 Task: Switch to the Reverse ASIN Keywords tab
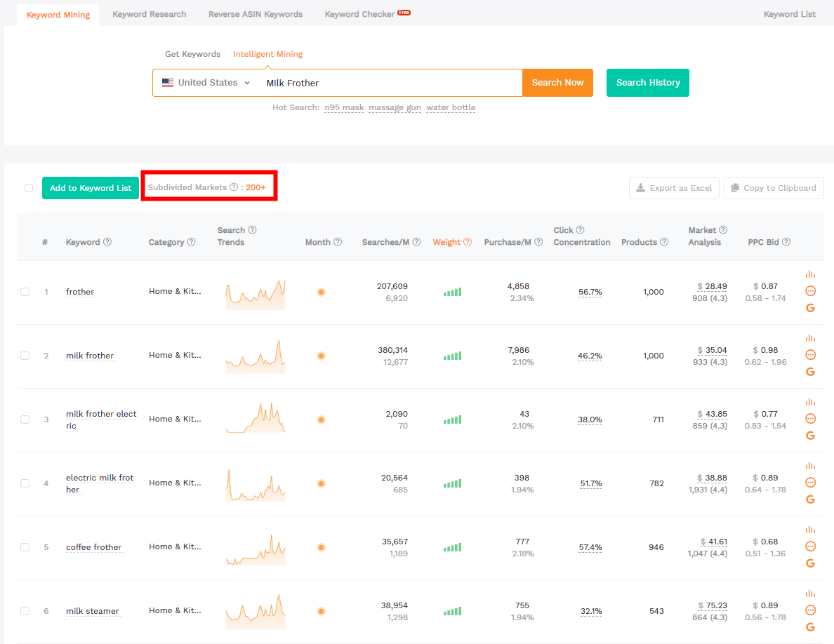(256, 14)
